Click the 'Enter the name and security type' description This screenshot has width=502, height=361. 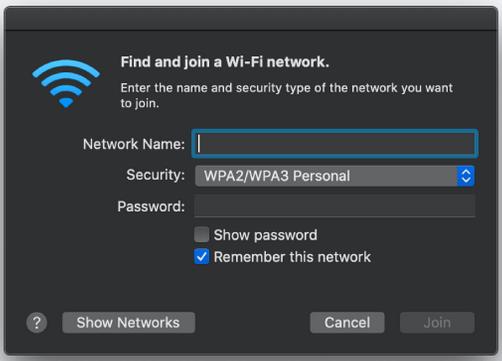click(287, 96)
